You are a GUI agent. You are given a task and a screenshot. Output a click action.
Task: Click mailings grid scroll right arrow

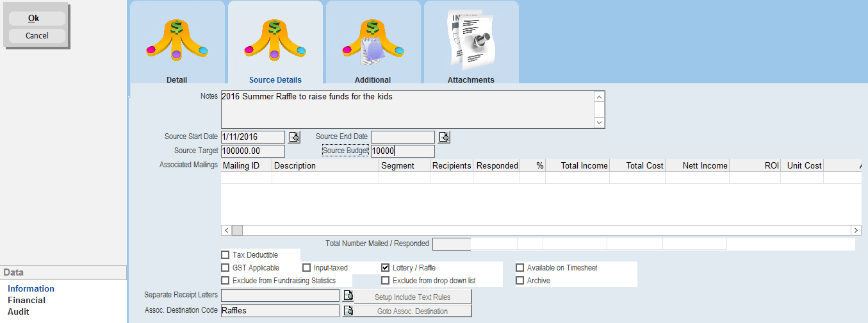coord(856,230)
